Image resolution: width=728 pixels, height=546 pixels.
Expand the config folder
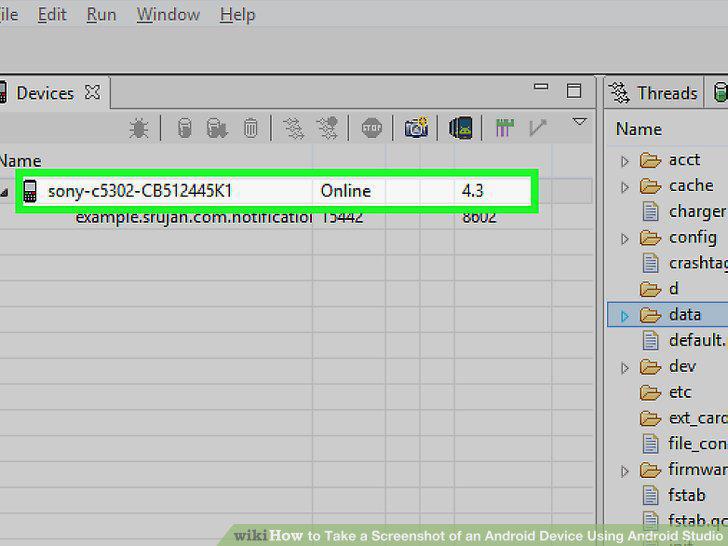coord(625,239)
